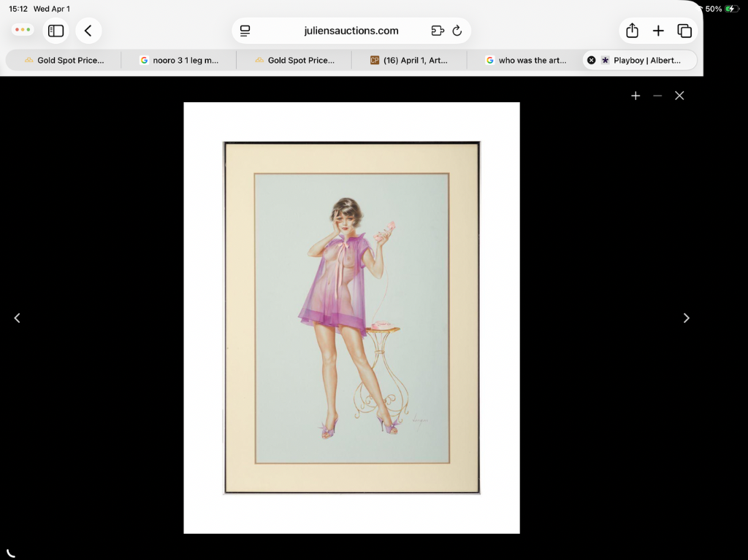The width and height of the screenshot is (748, 560).
Task: Show the previous auction image
Action: 18,318
